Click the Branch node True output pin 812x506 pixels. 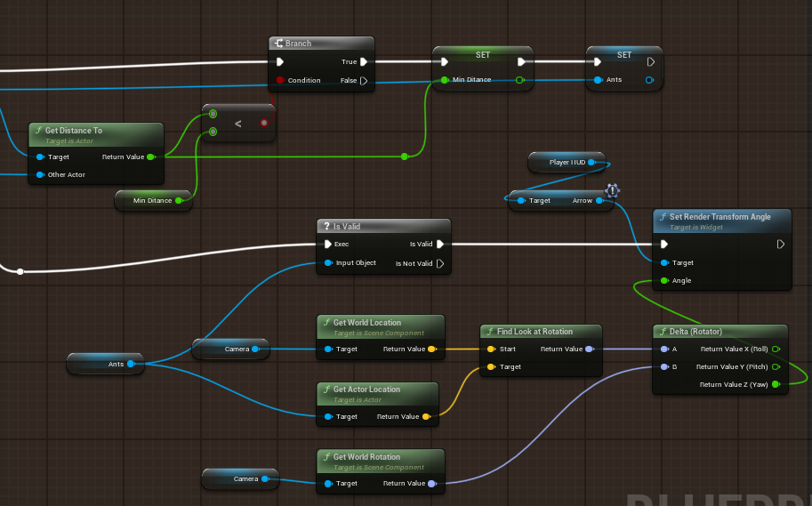364,61
